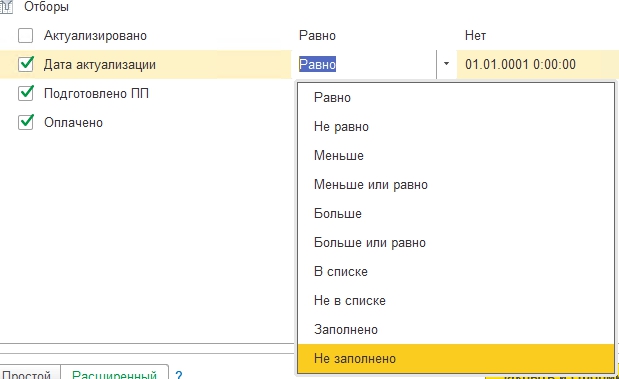Image resolution: width=619 pixels, height=379 pixels.
Task: Uncheck the Дата актуализации filter checkbox
Action: click(x=26, y=64)
